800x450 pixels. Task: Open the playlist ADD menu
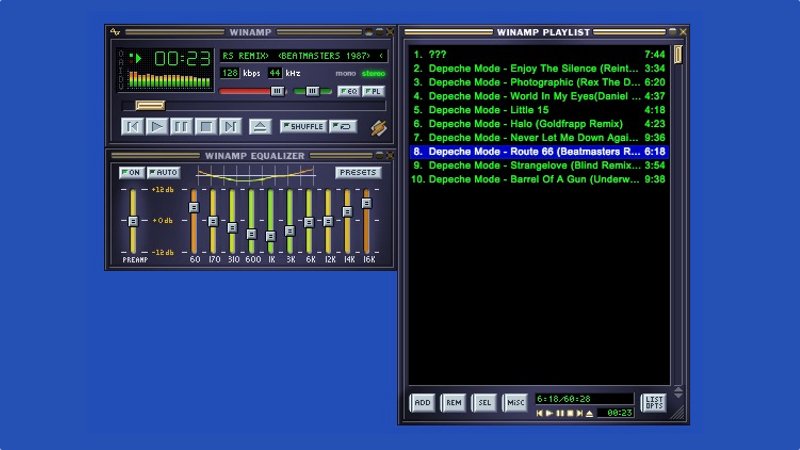[422, 403]
